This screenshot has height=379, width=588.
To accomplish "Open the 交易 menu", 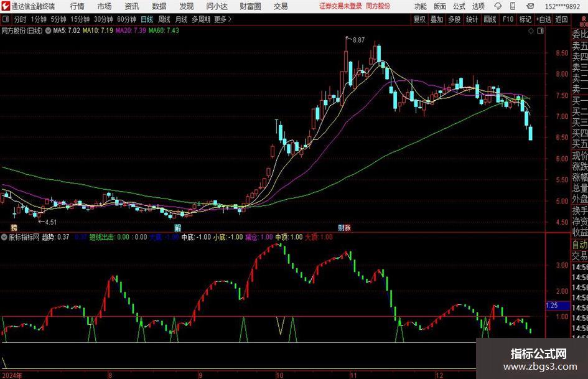I will 281,6.
